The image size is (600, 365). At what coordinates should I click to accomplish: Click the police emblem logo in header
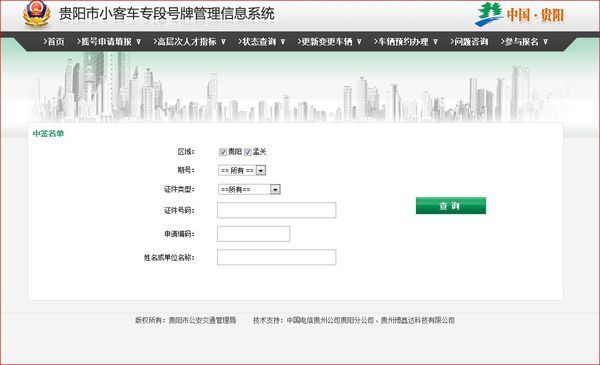click(x=36, y=14)
